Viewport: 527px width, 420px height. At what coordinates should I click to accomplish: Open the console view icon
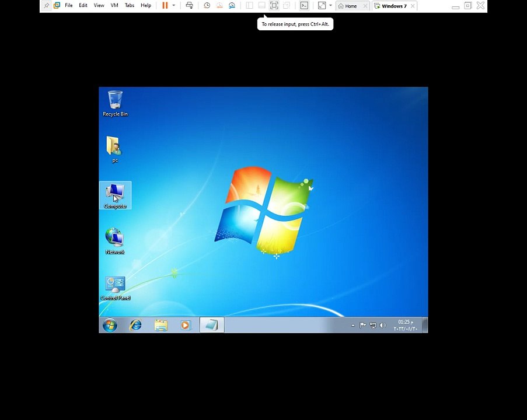point(304,5)
